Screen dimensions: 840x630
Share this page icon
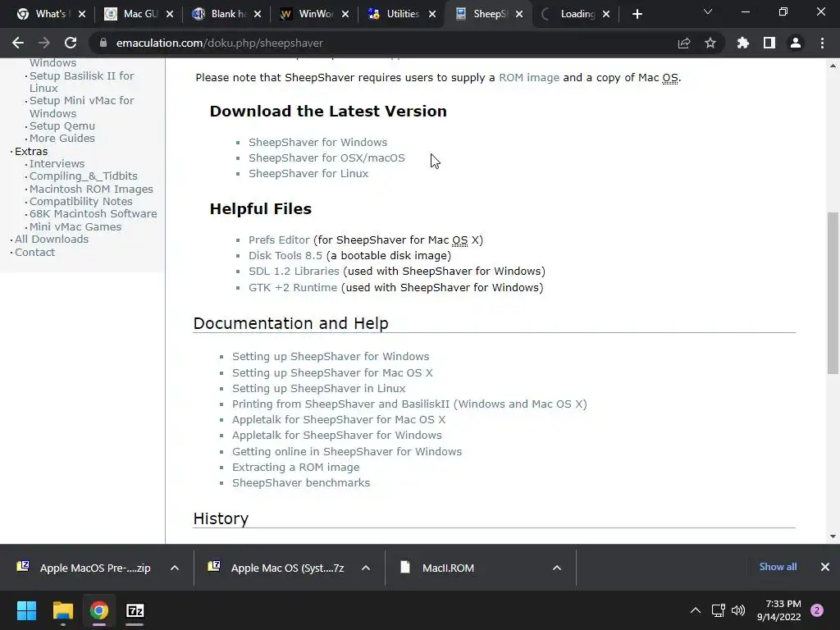click(684, 43)
